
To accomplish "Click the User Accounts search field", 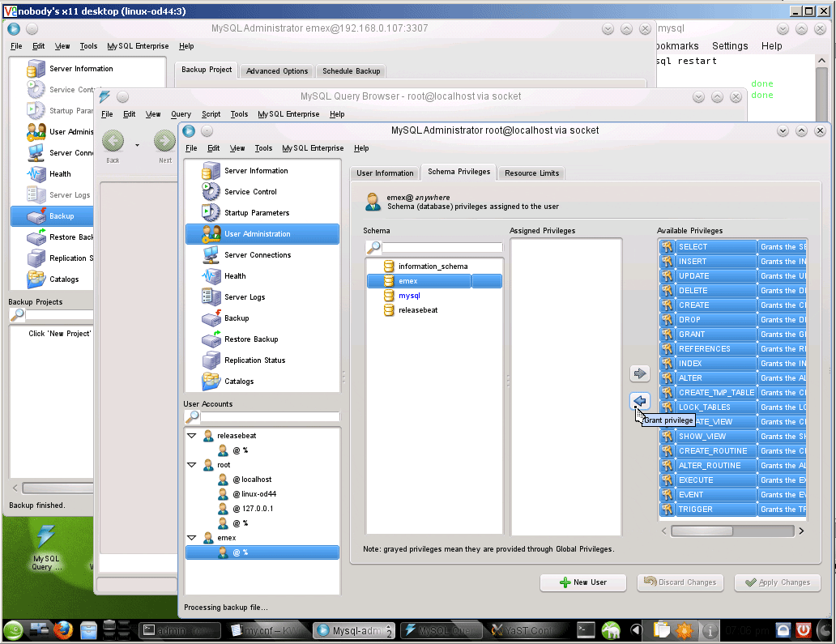I will click(270, 416).
